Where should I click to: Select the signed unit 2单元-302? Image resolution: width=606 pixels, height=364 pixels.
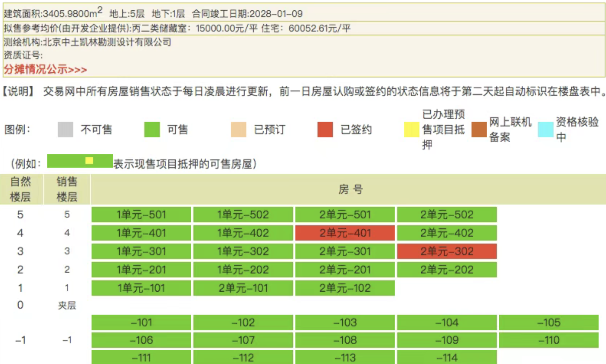[447, 251]
